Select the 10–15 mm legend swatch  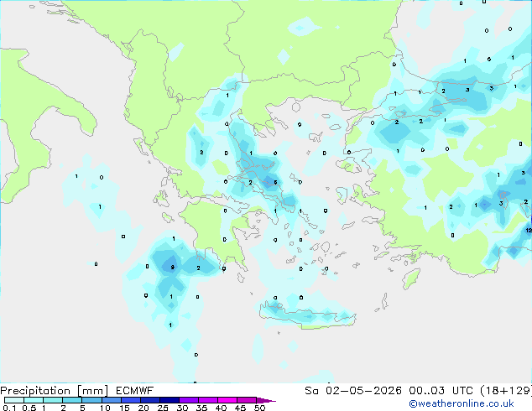(x=112, y=400)
